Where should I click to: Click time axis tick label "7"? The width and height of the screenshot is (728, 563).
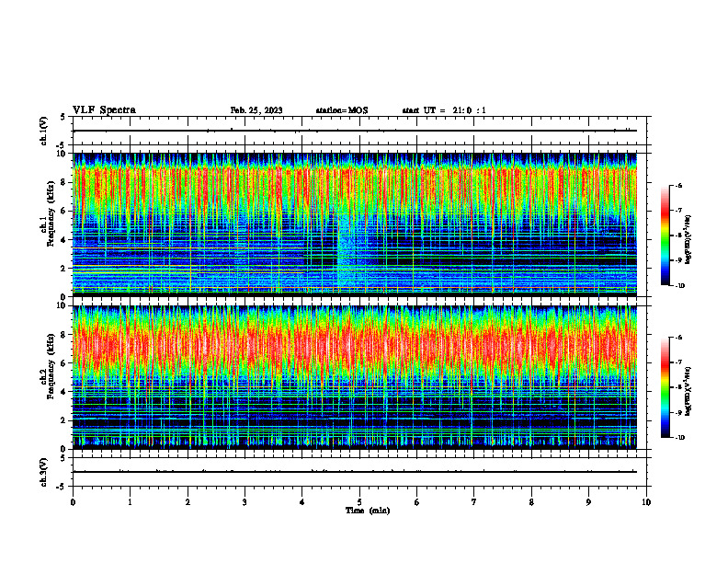coord(474,502)
